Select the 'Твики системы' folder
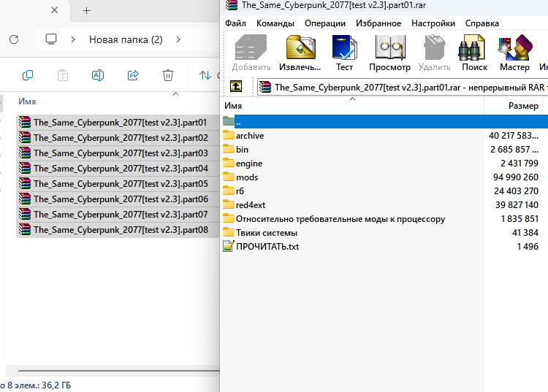The width and height of the screenshot is (548, 392). (266, 233)
